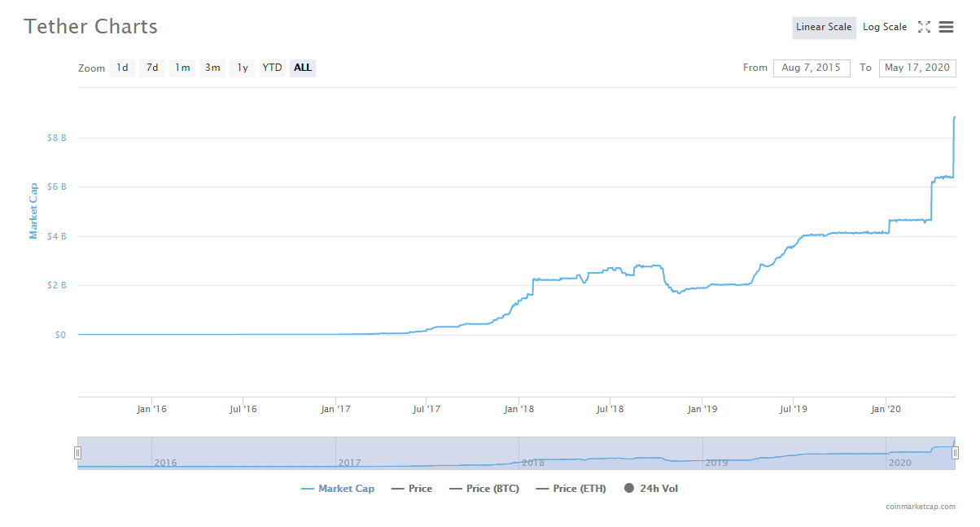Set zoom to 1d
The height and width of the screenshot is (527, 980).
pos(122,68)
